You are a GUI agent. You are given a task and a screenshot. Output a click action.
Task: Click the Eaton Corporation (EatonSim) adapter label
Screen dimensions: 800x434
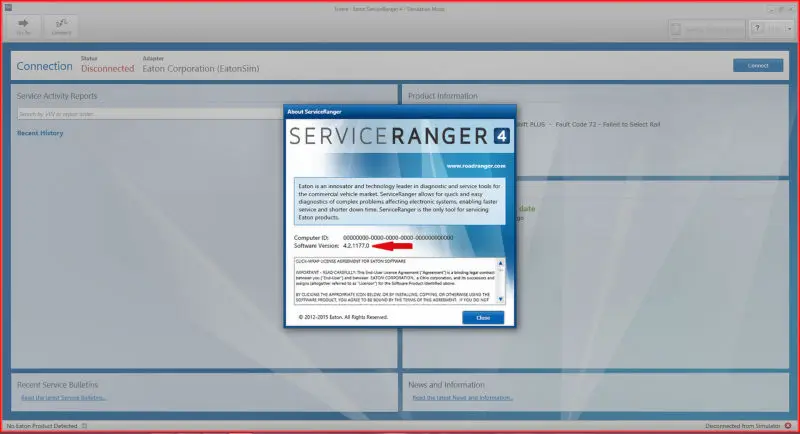click(x=201, y=68)
